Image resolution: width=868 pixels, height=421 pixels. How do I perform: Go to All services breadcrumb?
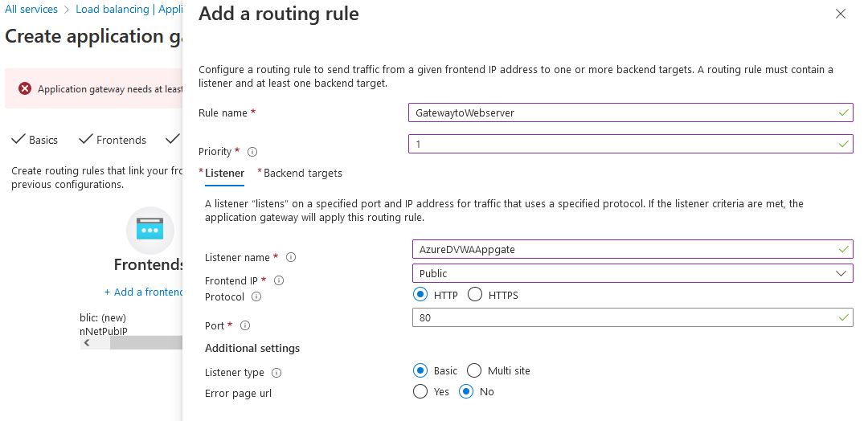click(x=31, y=10)
